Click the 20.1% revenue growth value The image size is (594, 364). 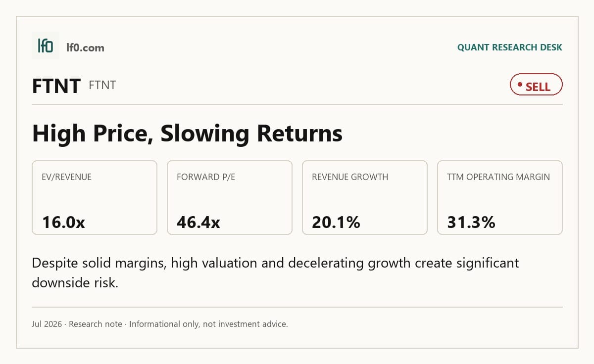(x=336, y=223)
